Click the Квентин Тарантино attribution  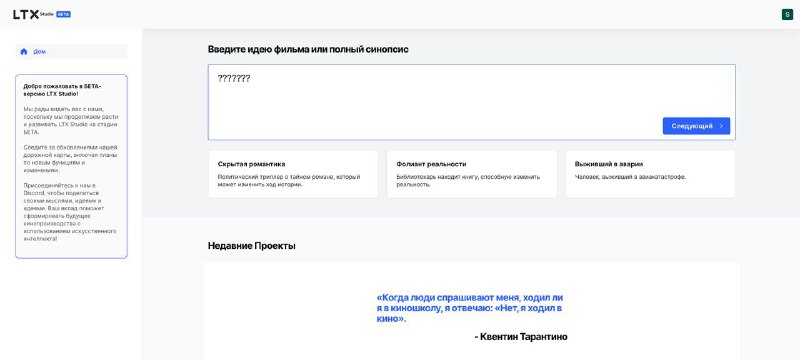(x=520, y=337)
